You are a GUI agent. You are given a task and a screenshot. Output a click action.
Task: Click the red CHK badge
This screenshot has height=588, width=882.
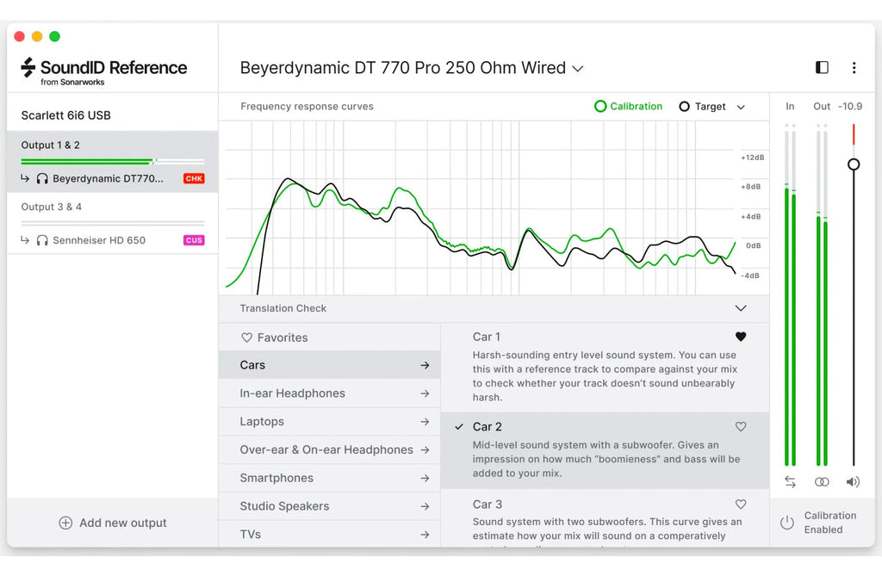point(194,179)
